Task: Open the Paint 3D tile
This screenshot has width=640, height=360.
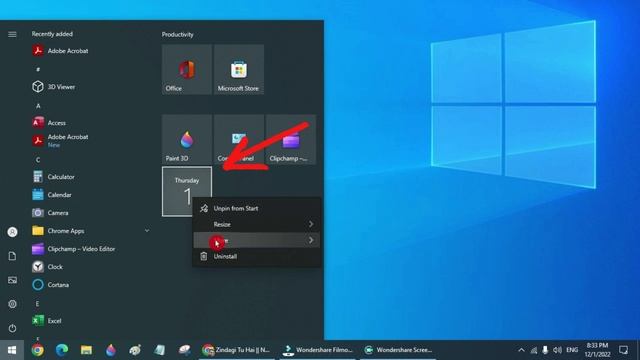Action: [x=187, y=140]
